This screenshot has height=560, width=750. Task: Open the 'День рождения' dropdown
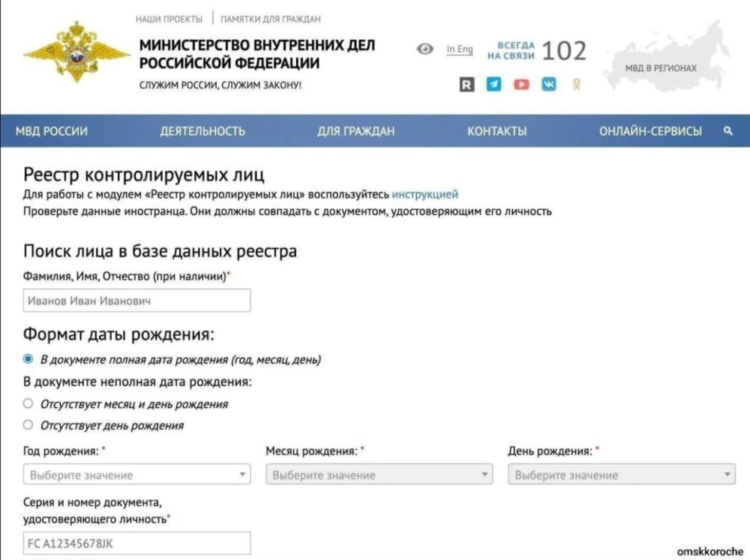[622, 475]
